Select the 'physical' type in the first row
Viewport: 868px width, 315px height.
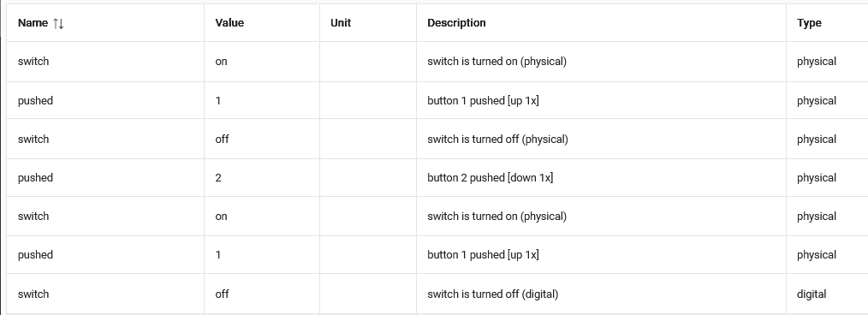[x=817, y=62]
